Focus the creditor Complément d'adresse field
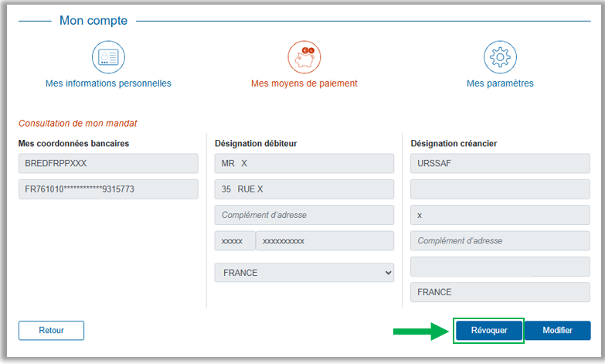The height and width of the screenshot is (364, 605). (x=500, y=241)
